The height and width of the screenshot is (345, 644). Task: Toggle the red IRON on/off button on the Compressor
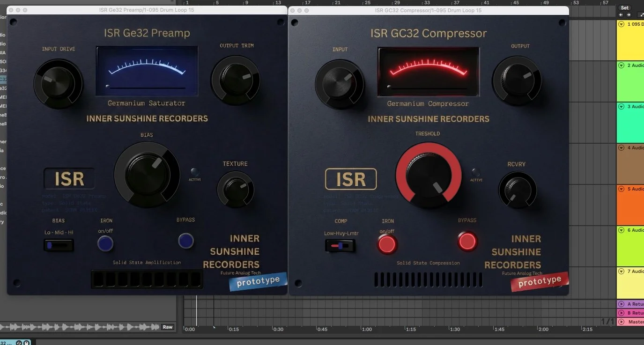tap(387, 244)
